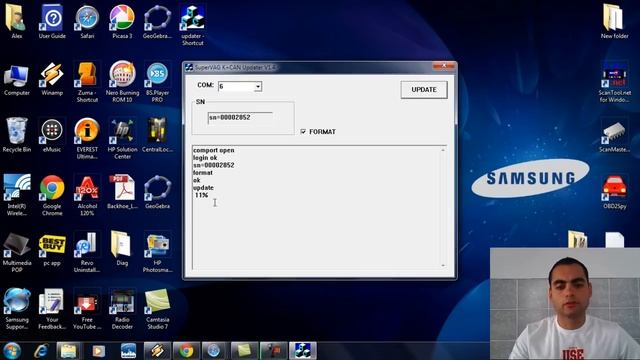Image resolution: width=640 pixels, height=360 pixels.
Task: Click 'login ok' line in log
Action: [x=205, y=158]
